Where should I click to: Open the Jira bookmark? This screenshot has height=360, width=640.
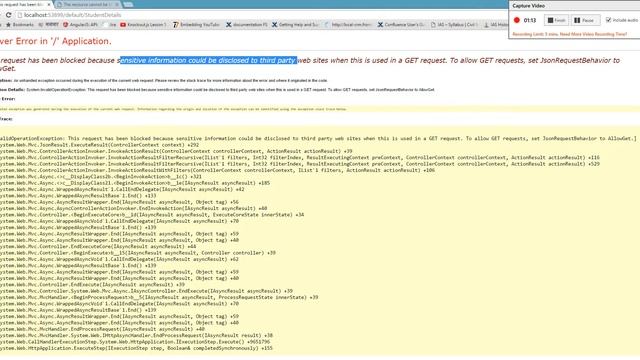[110, 25]
